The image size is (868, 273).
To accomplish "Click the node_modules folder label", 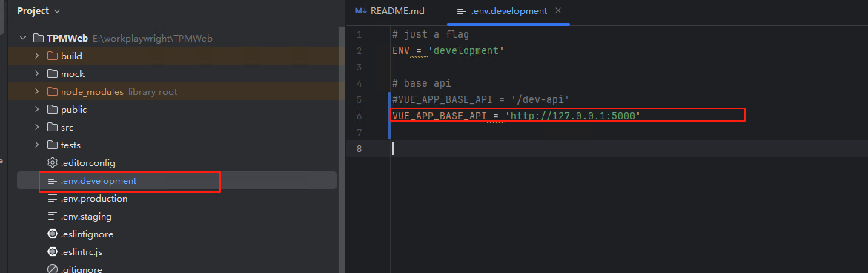I will click(92, 91).
